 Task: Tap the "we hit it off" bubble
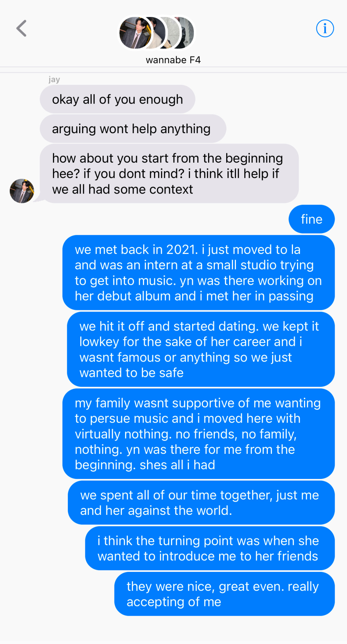point(201,349)
